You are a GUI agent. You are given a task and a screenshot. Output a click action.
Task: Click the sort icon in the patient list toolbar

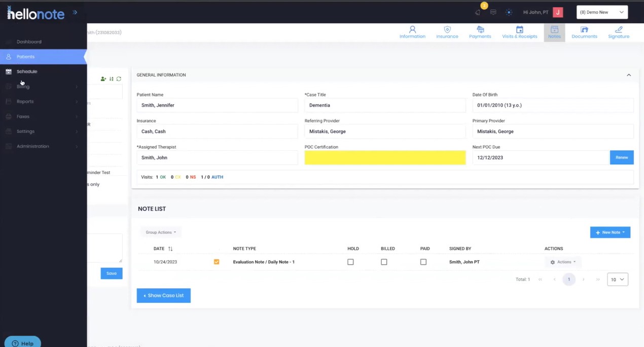coord(111,79)
